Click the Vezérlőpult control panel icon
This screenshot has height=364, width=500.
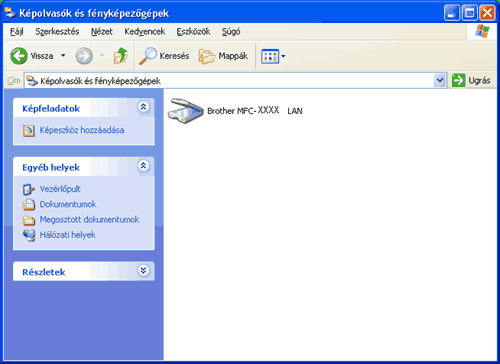coord(29,189)
